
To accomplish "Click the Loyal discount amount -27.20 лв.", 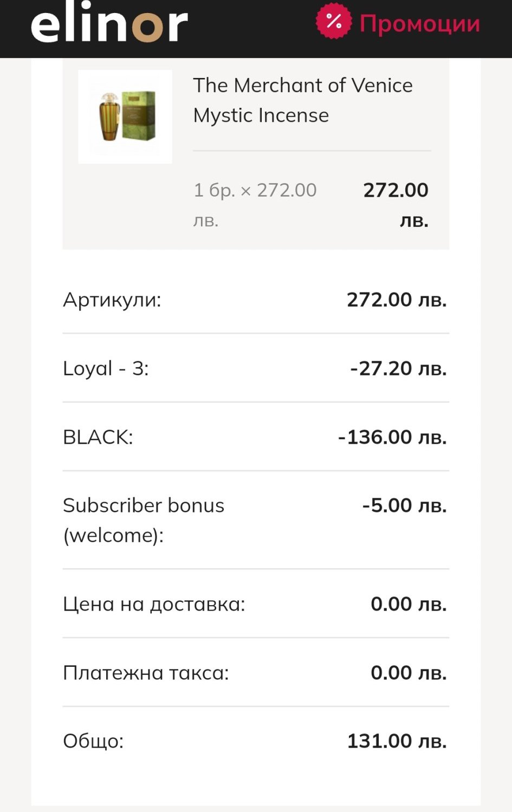I will pyautogui.click(x=398, y=368).
